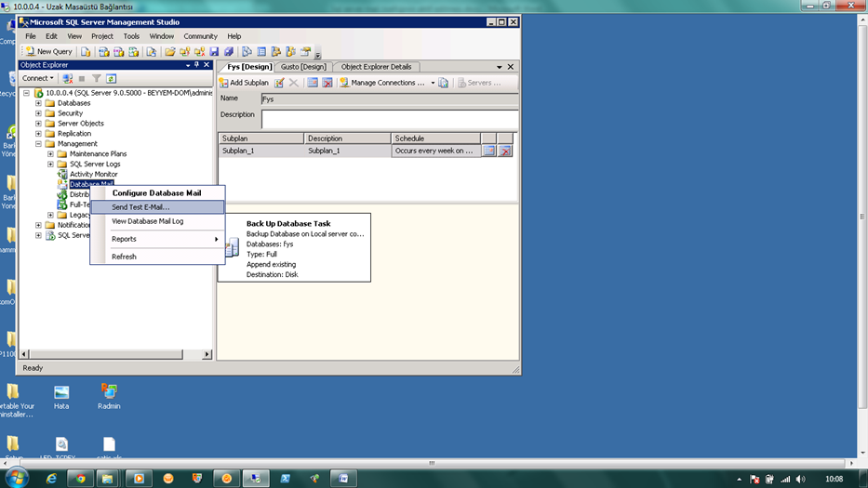This screenshot has width=868, height=488.
Task: Open Microsoft Word from the taskbar
Action: click(344, 479)
